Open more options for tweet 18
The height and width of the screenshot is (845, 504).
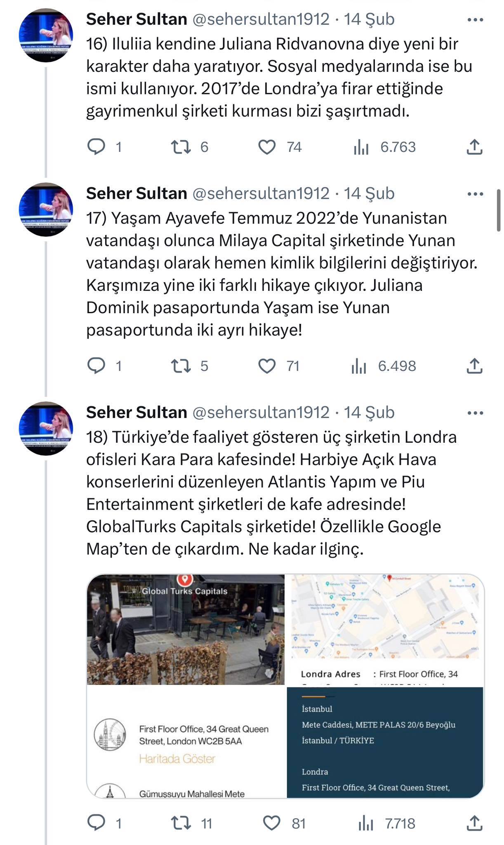[x=475, y=413]
